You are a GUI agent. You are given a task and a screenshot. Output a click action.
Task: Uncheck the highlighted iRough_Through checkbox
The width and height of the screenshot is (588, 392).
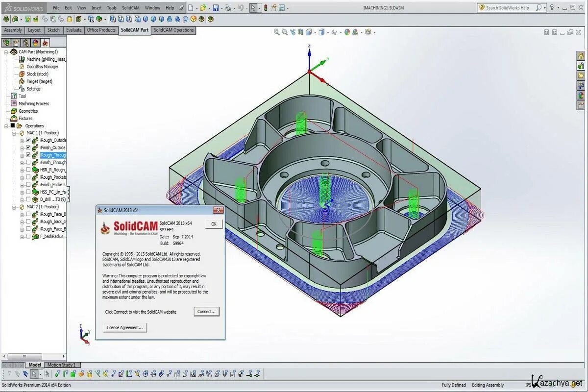[28, 155]
